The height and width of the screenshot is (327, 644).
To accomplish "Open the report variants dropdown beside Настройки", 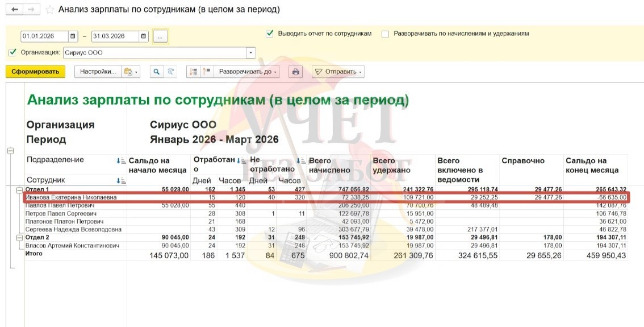I will point(131,72).
